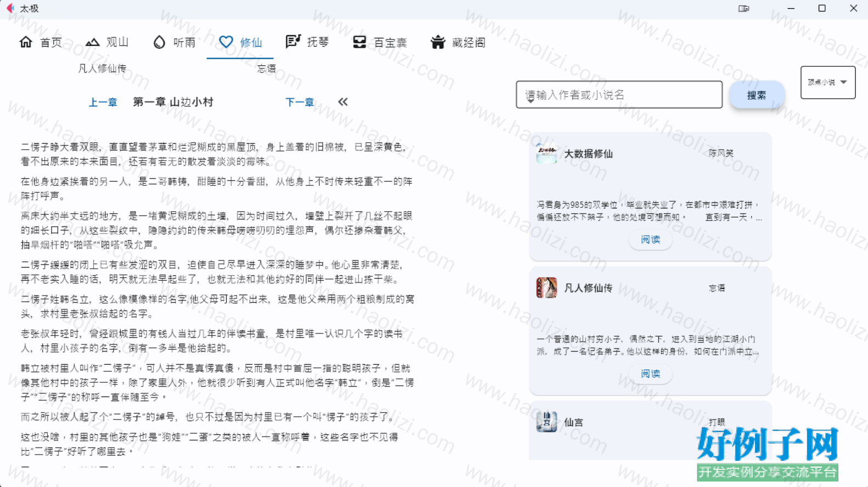
Task: Click the author name 打眼
Action: (717, 422)
